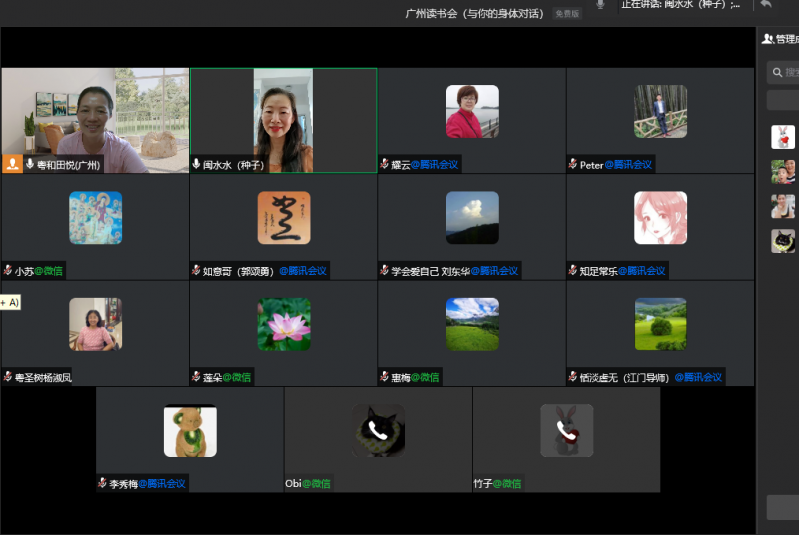Click the muted mic icon beside 小苏

pos(8,271)
